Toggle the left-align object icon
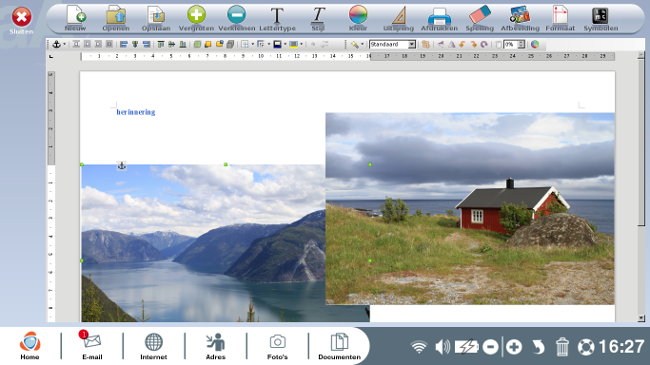Screen dimensions: 650x365 click(124, 44)
